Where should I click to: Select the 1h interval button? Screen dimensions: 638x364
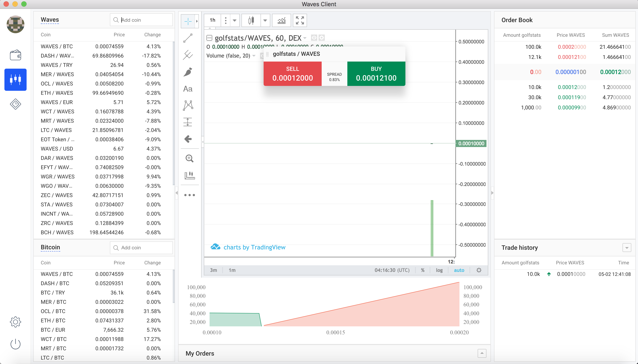coord(212,20)
